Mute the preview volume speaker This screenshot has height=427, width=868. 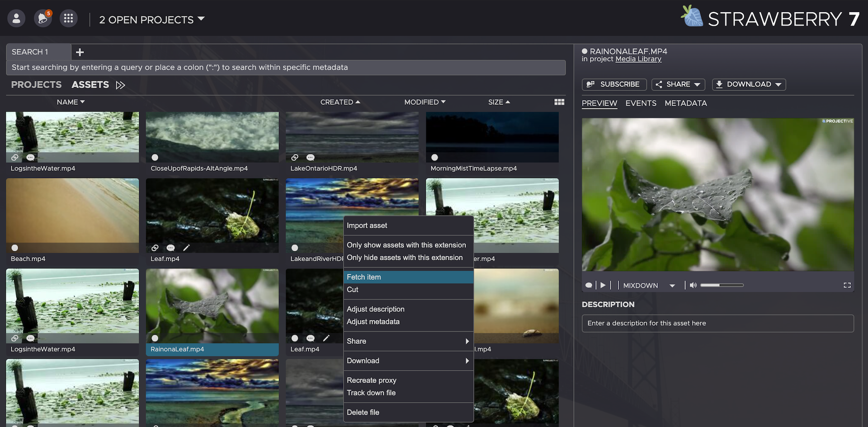[x=693, y=285]
